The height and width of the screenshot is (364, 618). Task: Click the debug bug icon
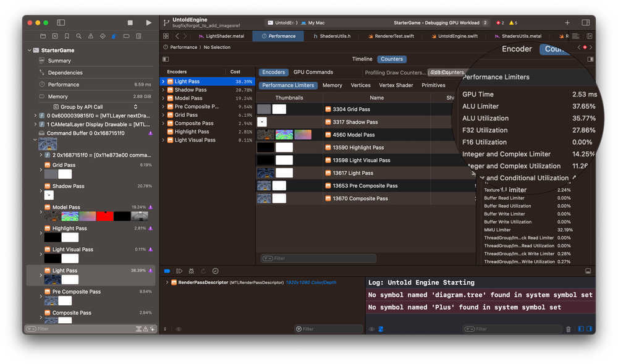[191, 271]
